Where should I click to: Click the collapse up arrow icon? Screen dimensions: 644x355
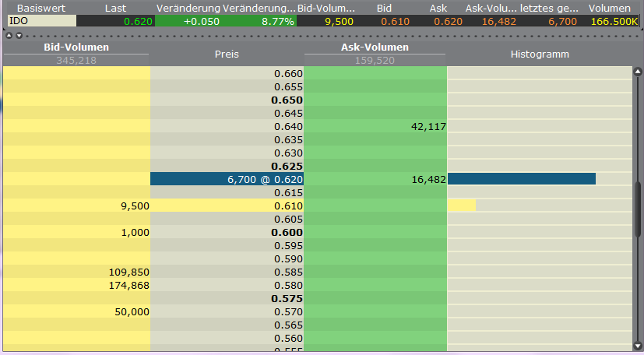click(9, 36)
